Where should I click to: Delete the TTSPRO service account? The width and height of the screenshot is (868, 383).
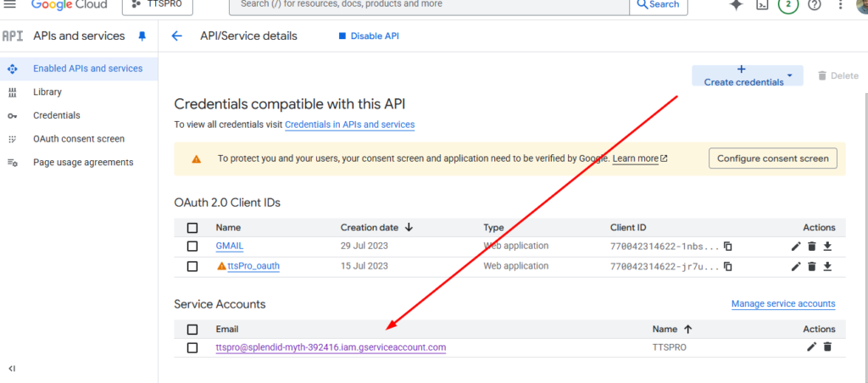point(827,347)
